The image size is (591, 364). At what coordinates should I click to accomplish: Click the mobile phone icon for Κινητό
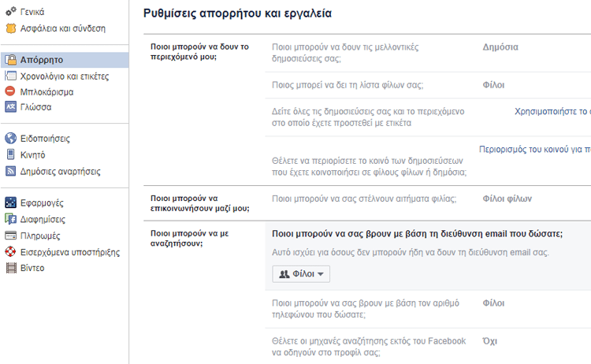coord(10,154)
